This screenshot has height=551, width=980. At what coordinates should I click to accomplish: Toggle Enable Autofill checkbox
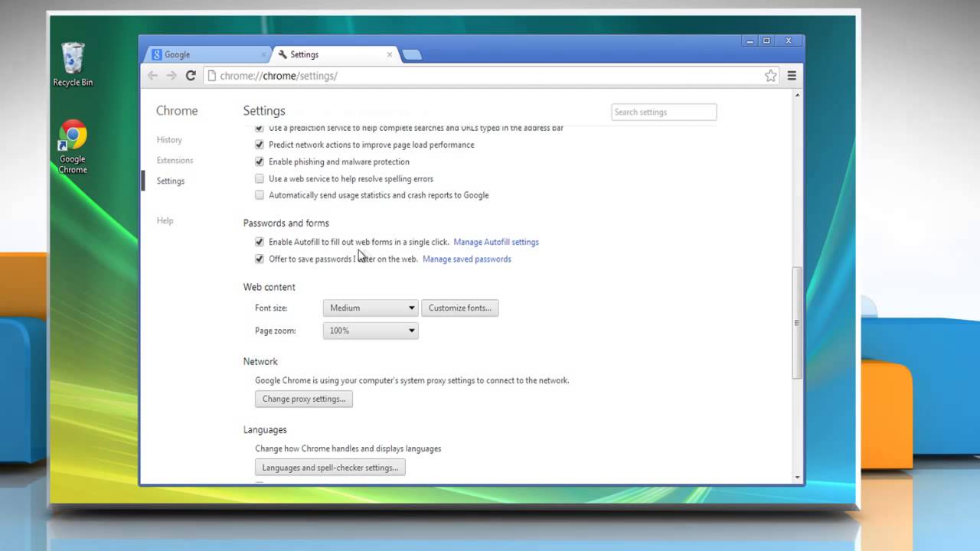(260, 242)
